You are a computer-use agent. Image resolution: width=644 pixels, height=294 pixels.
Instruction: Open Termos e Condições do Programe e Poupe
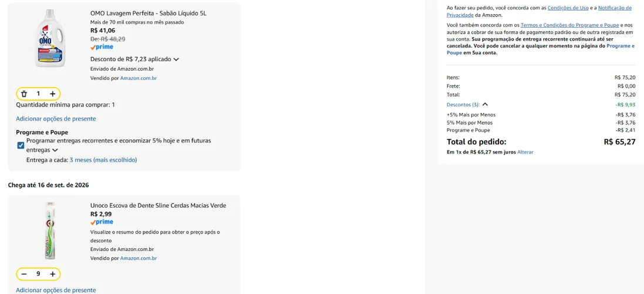tap(570, 25)
